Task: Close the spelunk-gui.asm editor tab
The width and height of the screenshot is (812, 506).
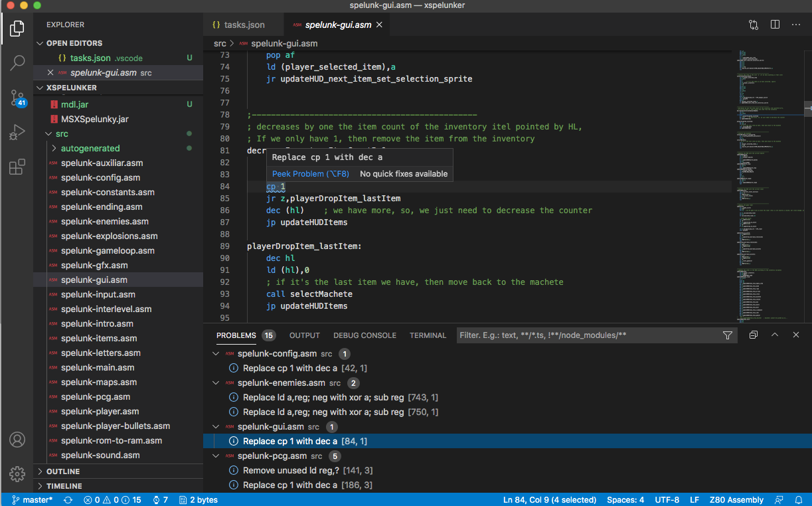Action: tap(379, 25)
